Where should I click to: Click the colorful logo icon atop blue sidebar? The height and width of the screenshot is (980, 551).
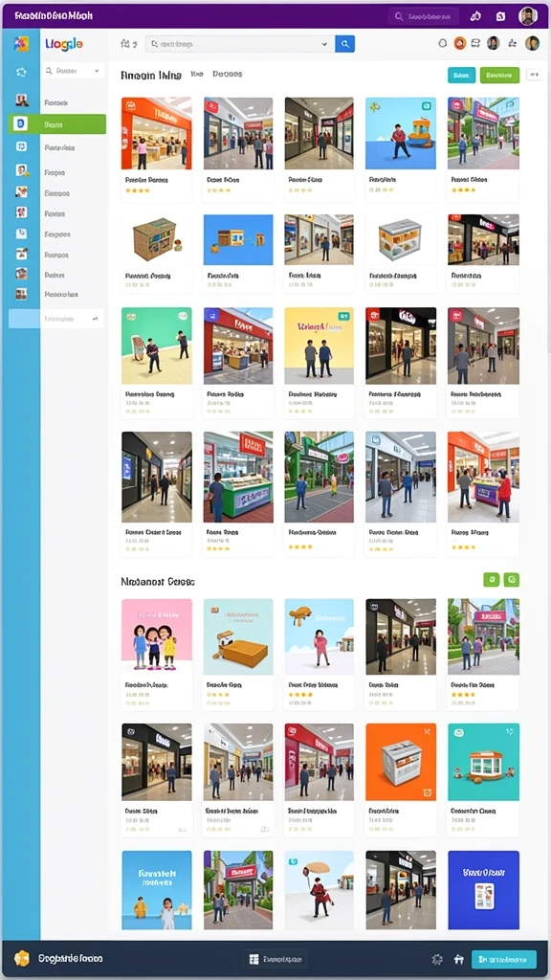click(21, 44)
